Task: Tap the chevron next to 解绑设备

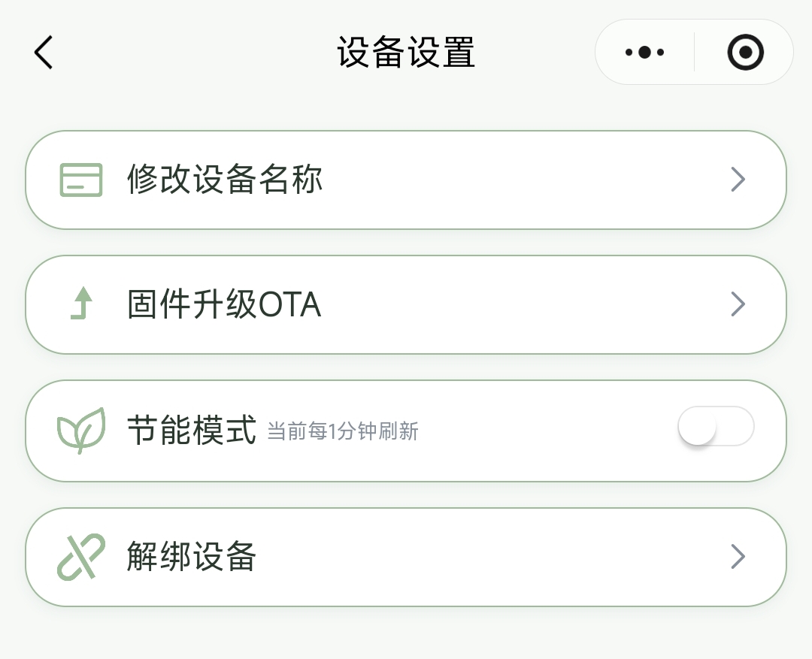Action: (738, 556)
